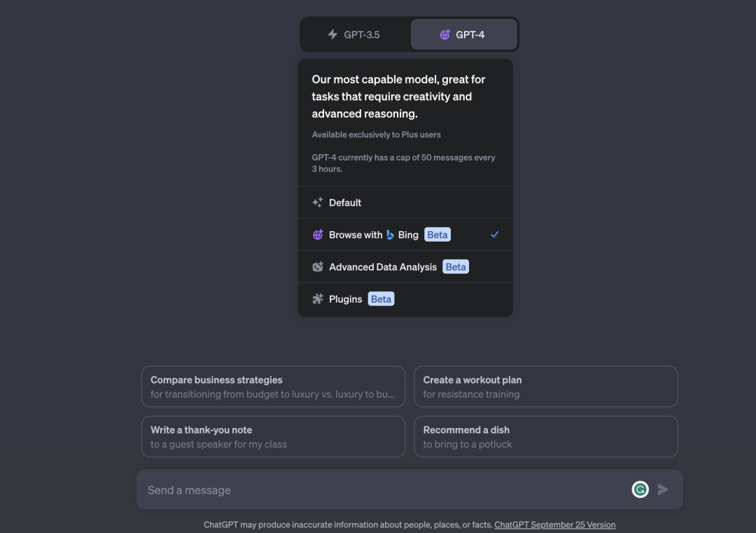Select the GPT-4 model tab
The image size is (756, 533).
pyautogui.click(x=464, y=34)
